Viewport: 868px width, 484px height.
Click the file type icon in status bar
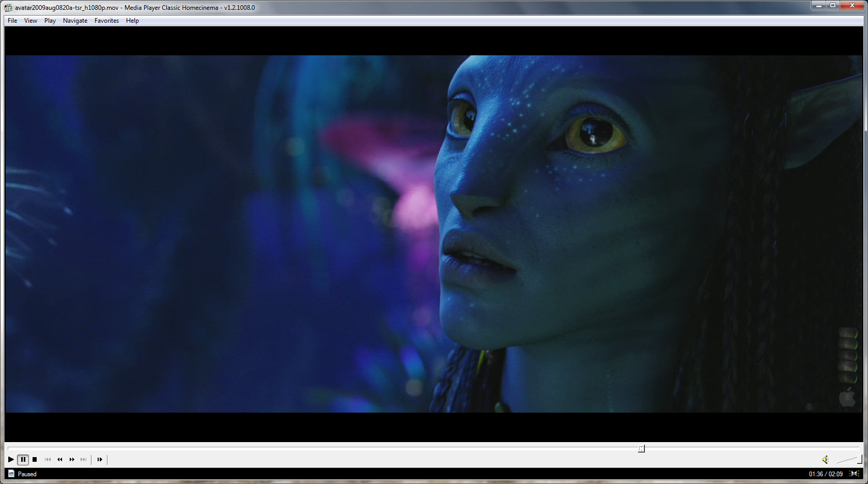coord(11,474)
